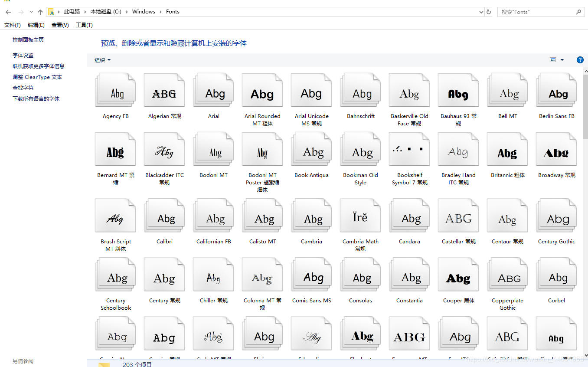Select the Bell MT font icon
Image resolution: width=588 pixels, height=367 pixels.
(x=507, y=90)
